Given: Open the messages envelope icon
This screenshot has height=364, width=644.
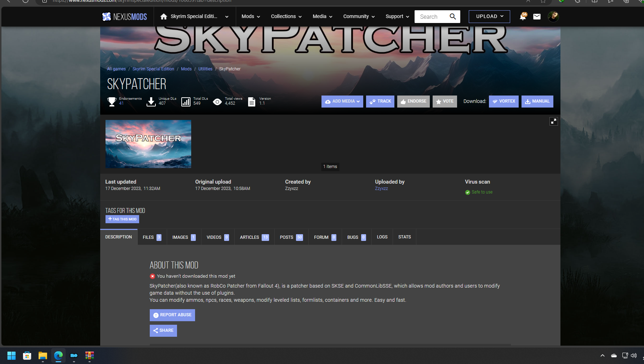Looking at the screenshot, I should pos(537,17).
